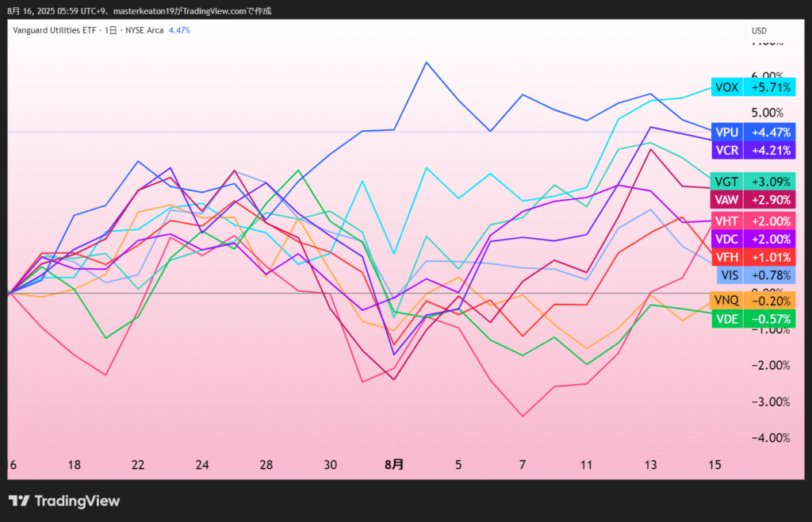Screen dimensions: 812x522
Task: Click the +4.21% value for VCR
Action: click(769, 150)
